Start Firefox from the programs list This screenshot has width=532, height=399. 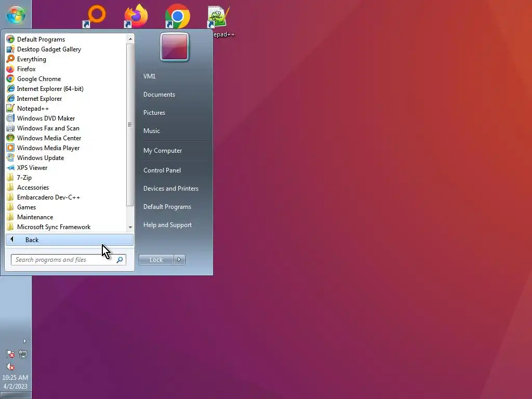click(x=10, y=69)
